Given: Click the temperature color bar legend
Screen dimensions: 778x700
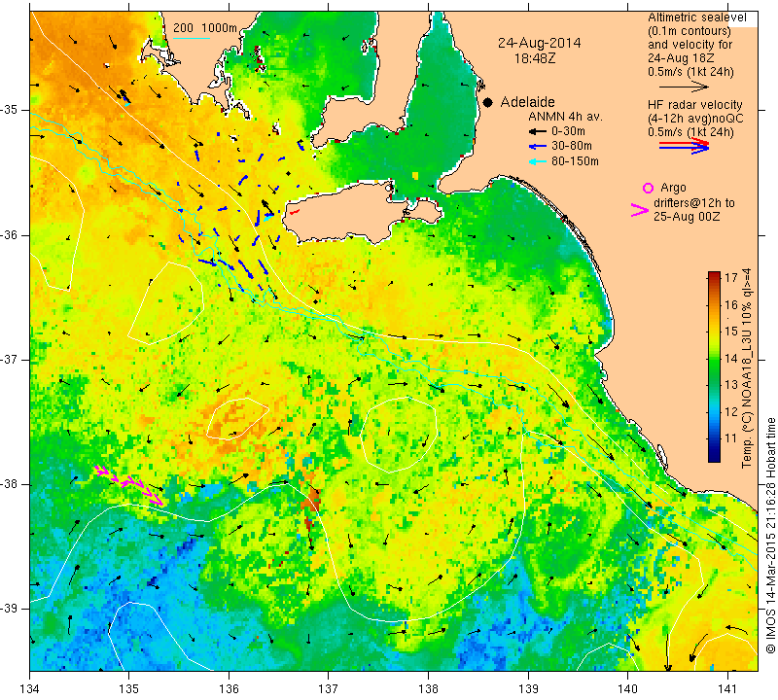Looking at the screenshot, I should (x=714, y=367).
